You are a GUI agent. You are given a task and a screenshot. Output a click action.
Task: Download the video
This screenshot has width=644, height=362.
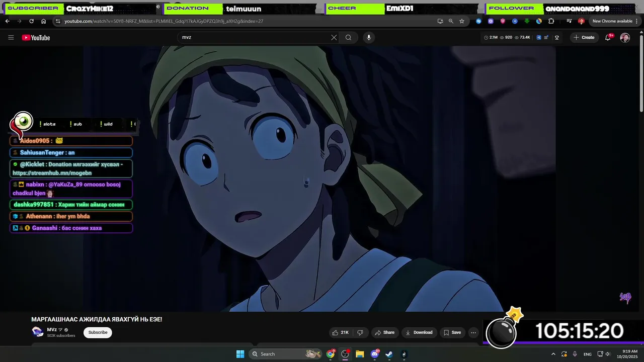pos(419,332)
